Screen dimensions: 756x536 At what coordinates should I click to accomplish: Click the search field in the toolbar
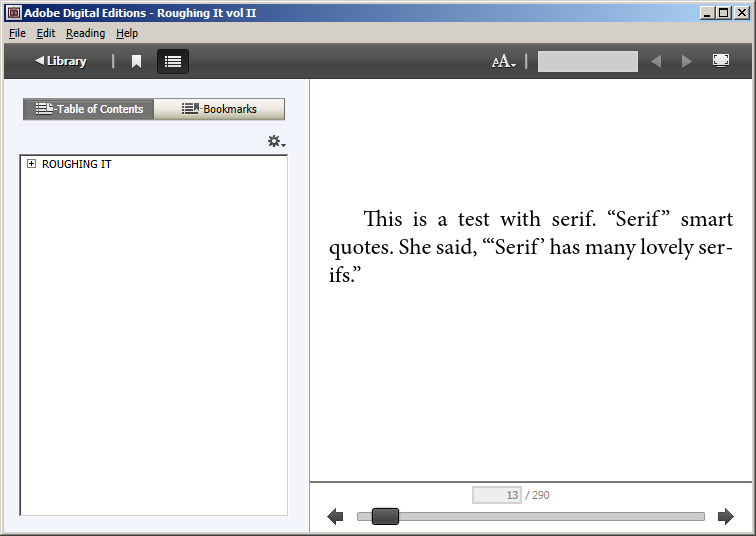click(588, 62)
